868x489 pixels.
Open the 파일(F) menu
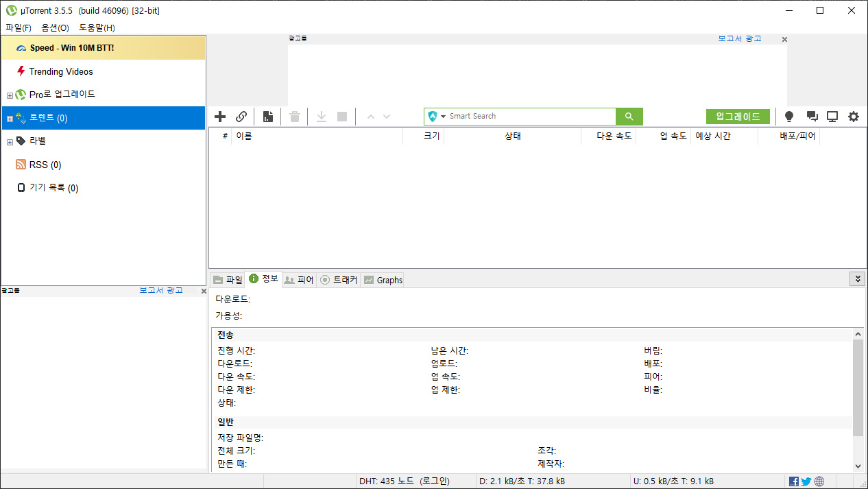[x=19, y=28]
